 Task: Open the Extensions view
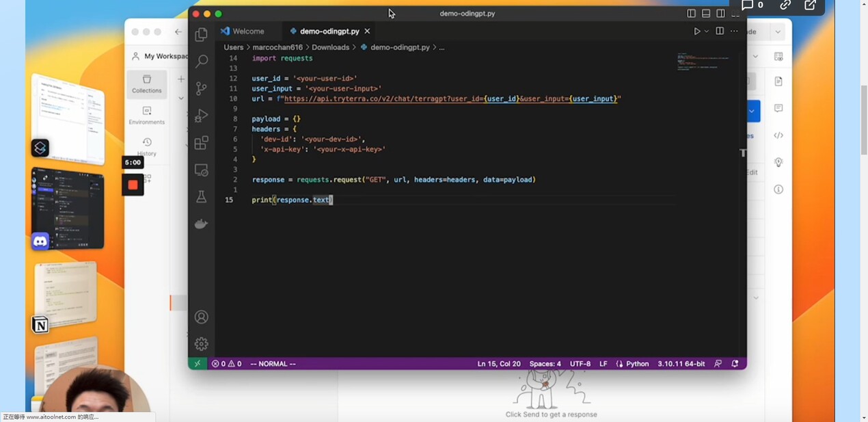(201, 143)
